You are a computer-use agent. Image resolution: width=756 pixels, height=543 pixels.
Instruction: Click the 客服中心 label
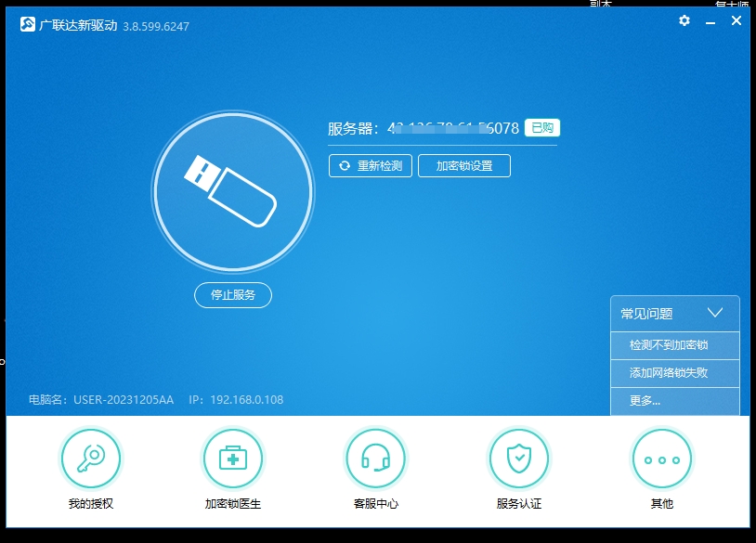click(x=375, y=503)
